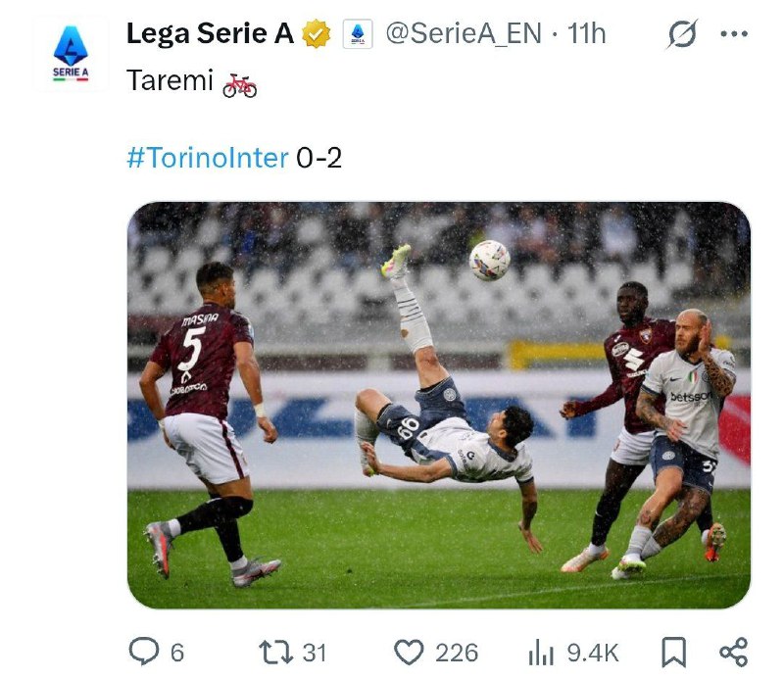Click the reply speech bubble icon
784x680 pixels.
coord(144,652)
